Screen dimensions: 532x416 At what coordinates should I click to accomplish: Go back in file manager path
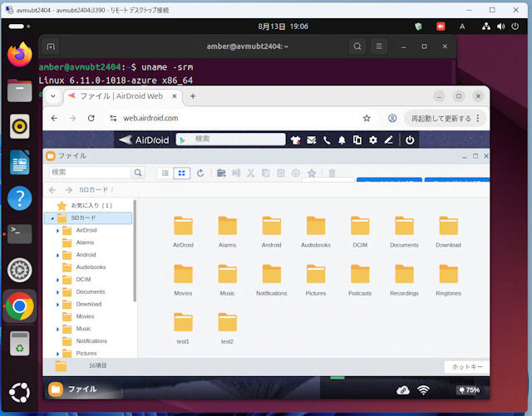(x=52, y=190)
